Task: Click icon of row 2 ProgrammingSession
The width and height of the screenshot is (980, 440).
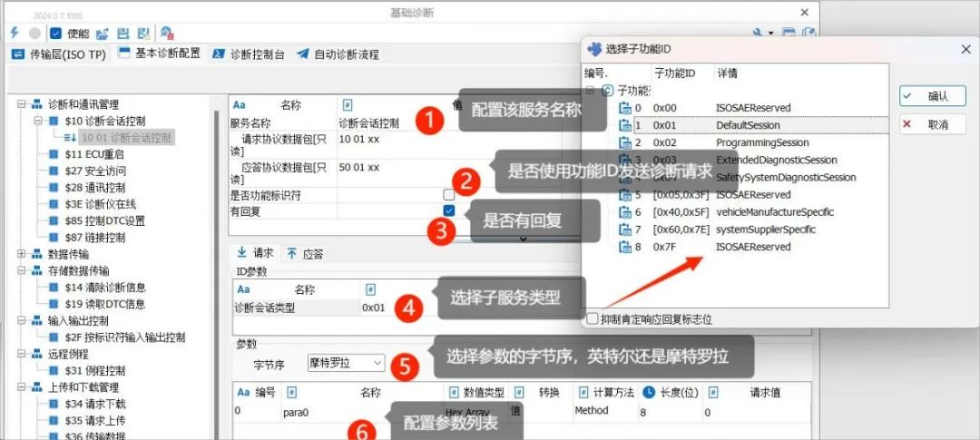Action: coord(624,142)
